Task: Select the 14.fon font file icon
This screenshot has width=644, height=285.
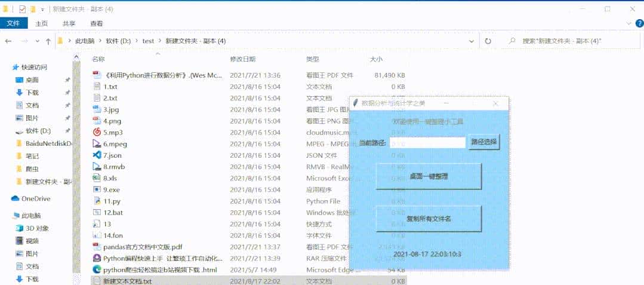Action: click(x=97, y=235)
